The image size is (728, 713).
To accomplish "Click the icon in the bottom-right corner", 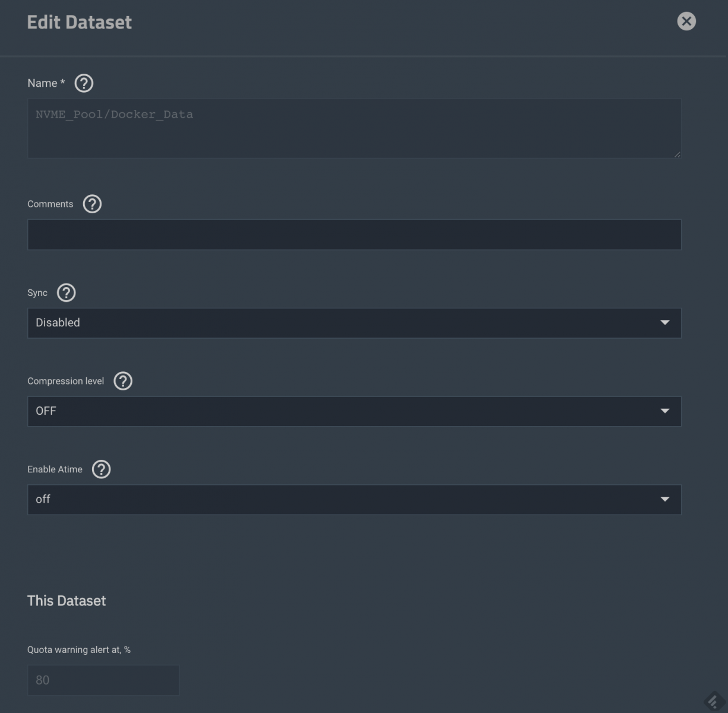I will (x=714, y=701).
